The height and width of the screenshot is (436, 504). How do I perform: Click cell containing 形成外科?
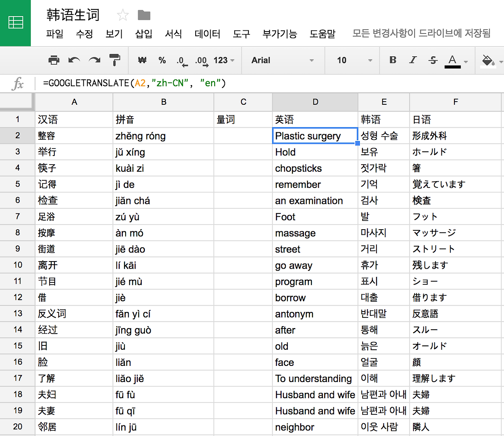tap(456, 135)
